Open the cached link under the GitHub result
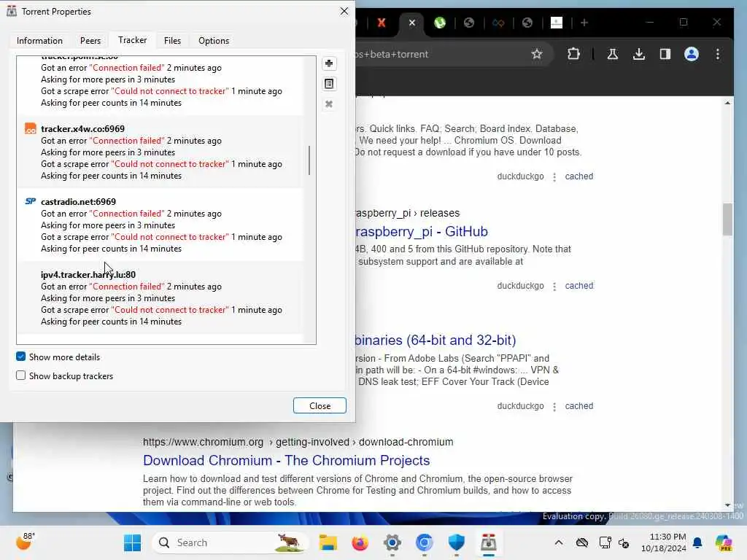This screenshot has height=560, width=747. click(578, 286)
